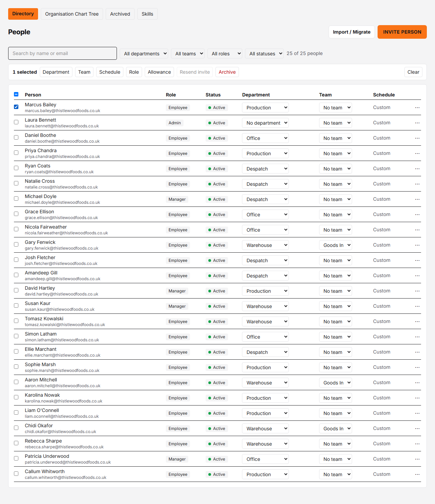Open more options for Marcus Bailey
435x504 pixels.
pos(417,108)
